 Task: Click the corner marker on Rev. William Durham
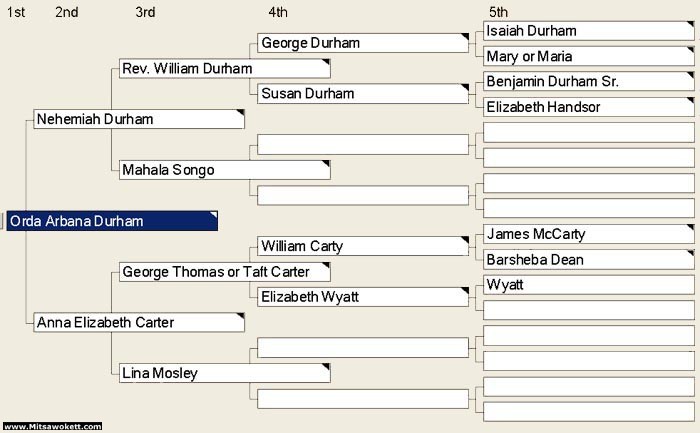[x=326, y=62]
